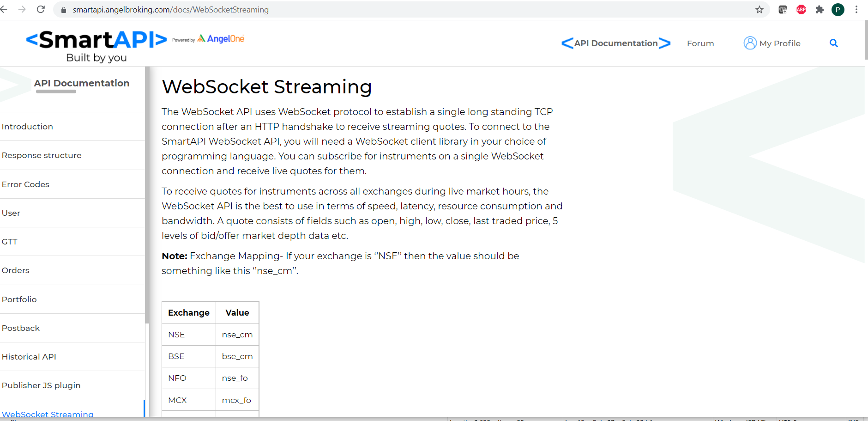Open Publisher JS plugin sidebar entry
Viewport: 868px width, 421px height.
click(x=72, y=385)
